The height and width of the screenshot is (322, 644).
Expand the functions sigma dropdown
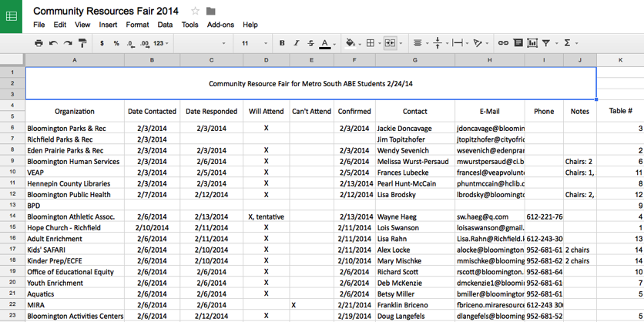[x=570, y=43]
